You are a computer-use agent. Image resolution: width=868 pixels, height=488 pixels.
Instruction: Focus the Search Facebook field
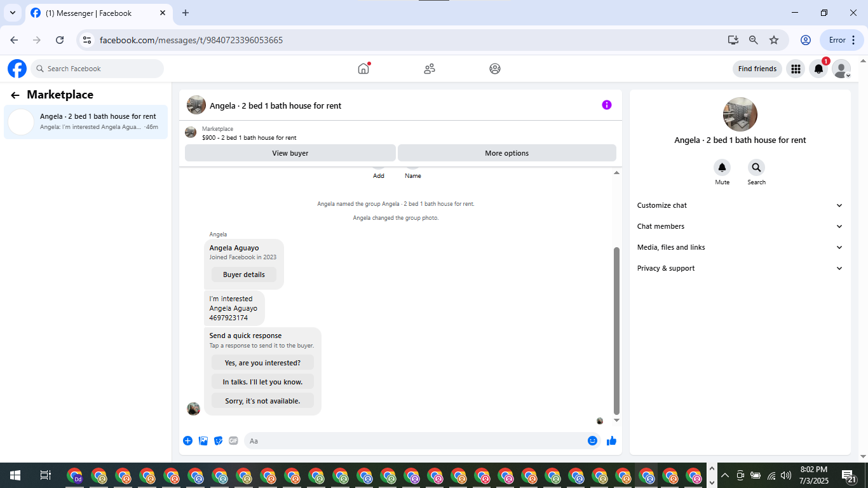pyautogui.click(x=97, y=69)
